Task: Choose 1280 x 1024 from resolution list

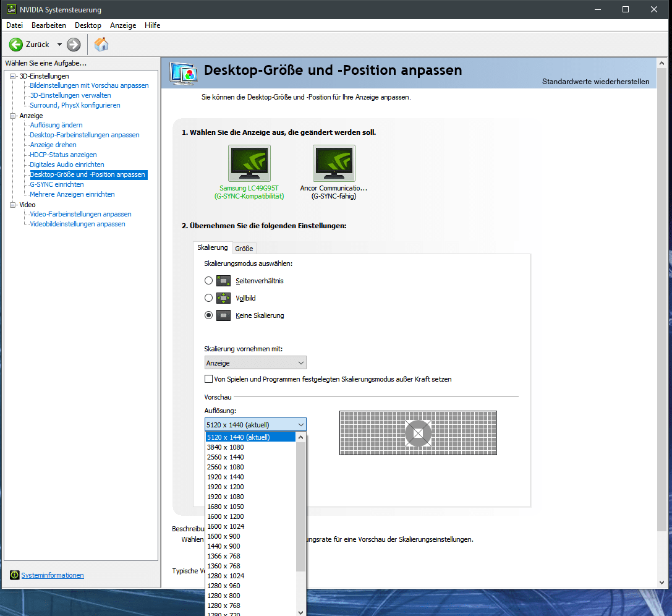Action: point(251,576)
